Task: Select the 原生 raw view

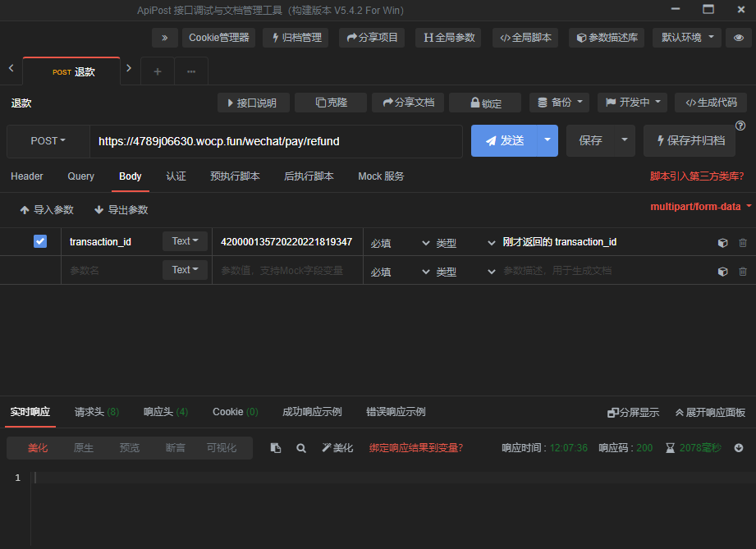Action: click(84, 448)
